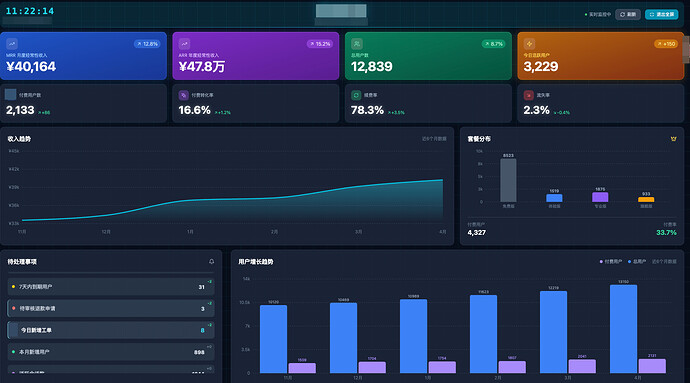
Task: Click the 3,229 active users value
Action: (541, 66)
